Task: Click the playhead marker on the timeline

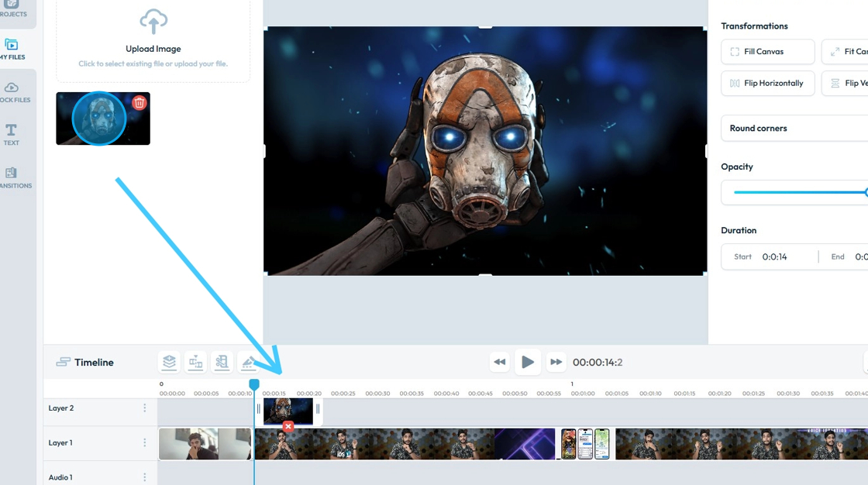Action: [x=254, y=384]
